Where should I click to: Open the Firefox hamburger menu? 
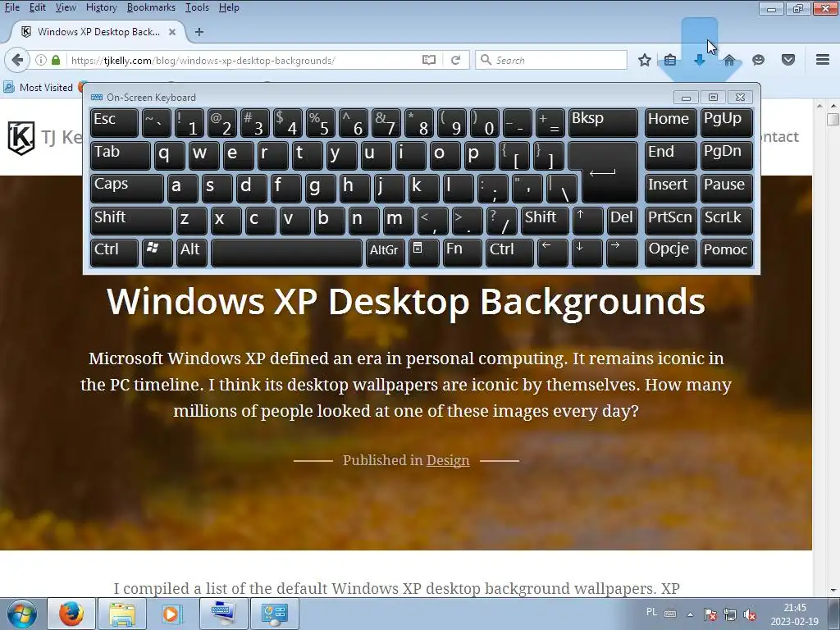tap(823, 59)
